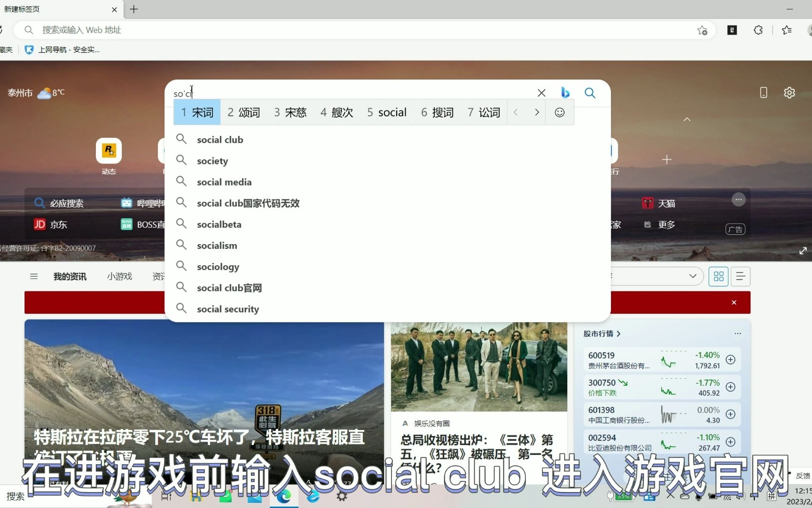Viewport: 812px width, 508px height.
Task: Open 更多 links
Action: [659, 224]
